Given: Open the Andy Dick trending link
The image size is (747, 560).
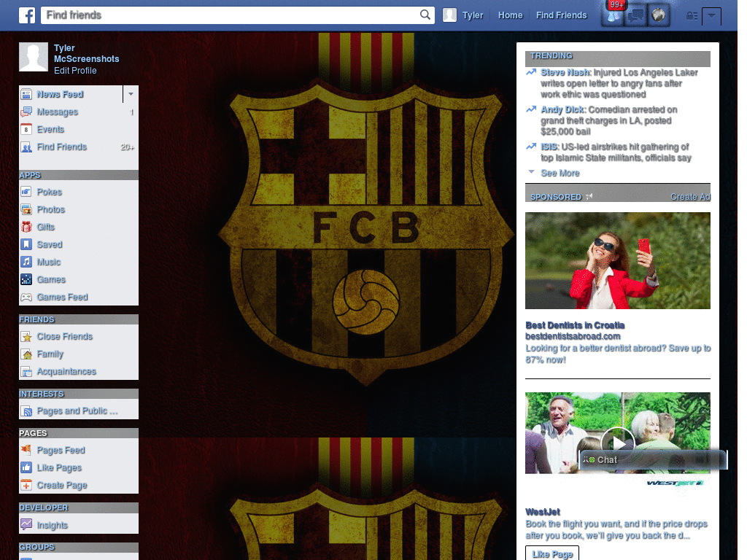Looking at the screenshot, I should pyautogui.click(x=563, y=109).
